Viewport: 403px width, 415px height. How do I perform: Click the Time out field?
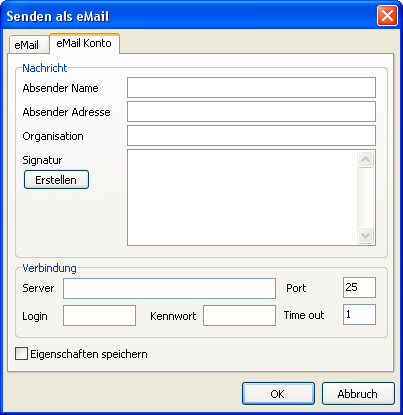(x=359, y=314)
